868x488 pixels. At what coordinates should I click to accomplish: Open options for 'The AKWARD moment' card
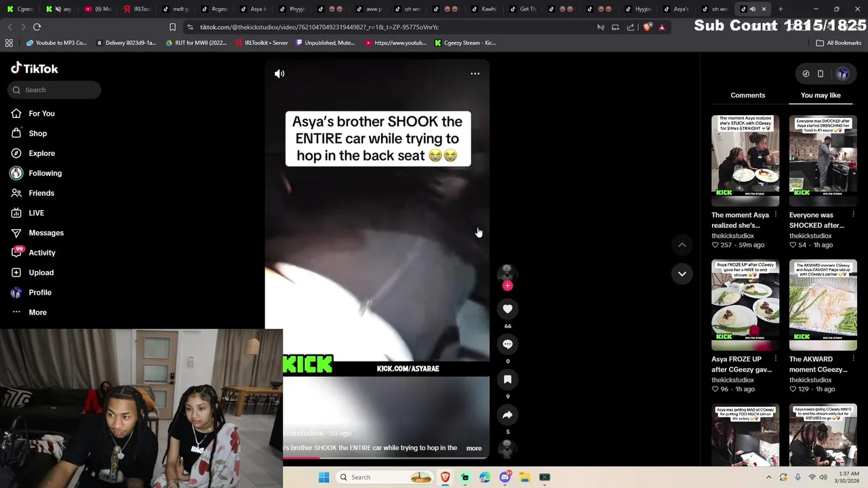853,359
